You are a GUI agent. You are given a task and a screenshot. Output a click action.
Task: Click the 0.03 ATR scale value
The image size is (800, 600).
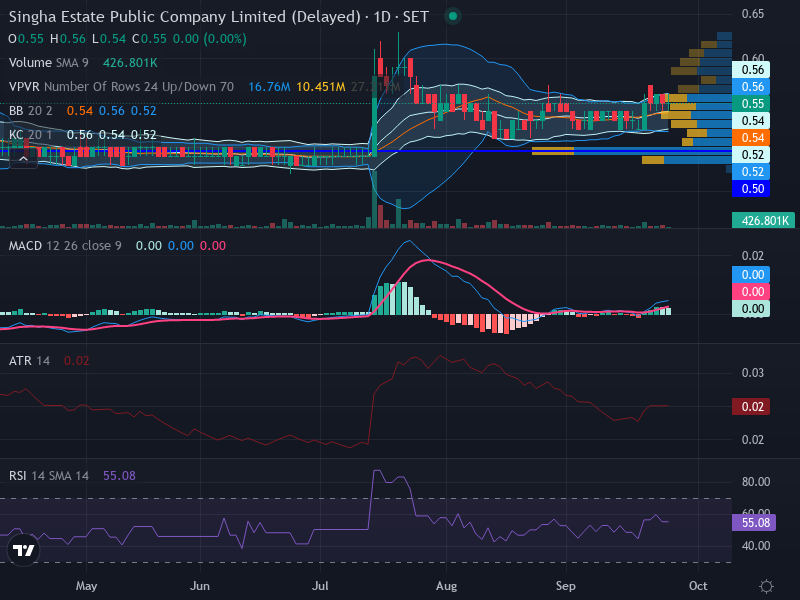pyautogui.click(x=753, y=373)
